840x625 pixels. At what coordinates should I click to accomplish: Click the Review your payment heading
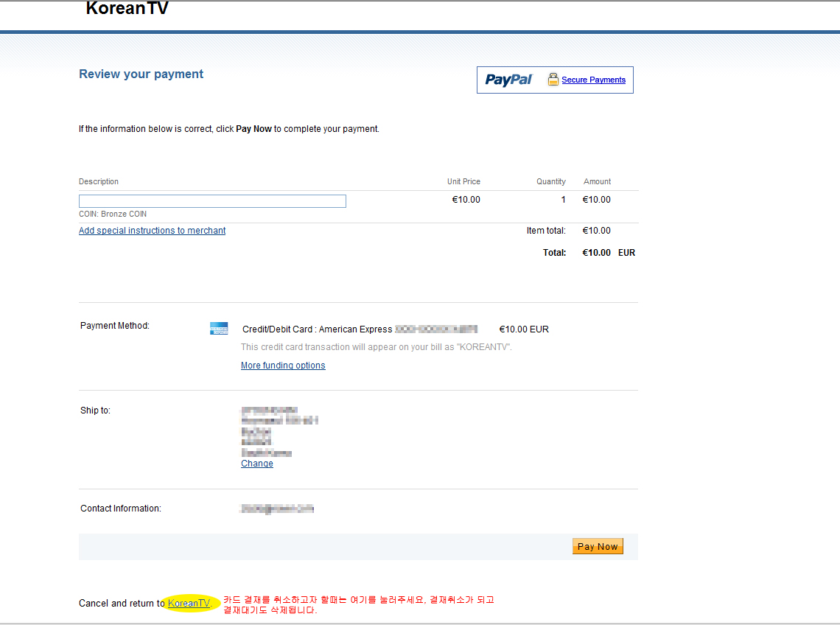pyautogui.click(x=141, y=74)
